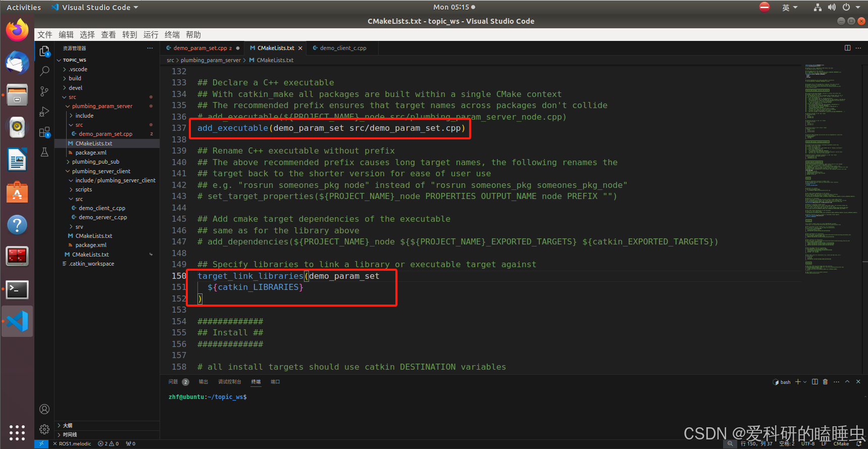This screenshot has height=449, width=868.
Task: Open the Show Applications grid in dock
Action: coord(17,432)
